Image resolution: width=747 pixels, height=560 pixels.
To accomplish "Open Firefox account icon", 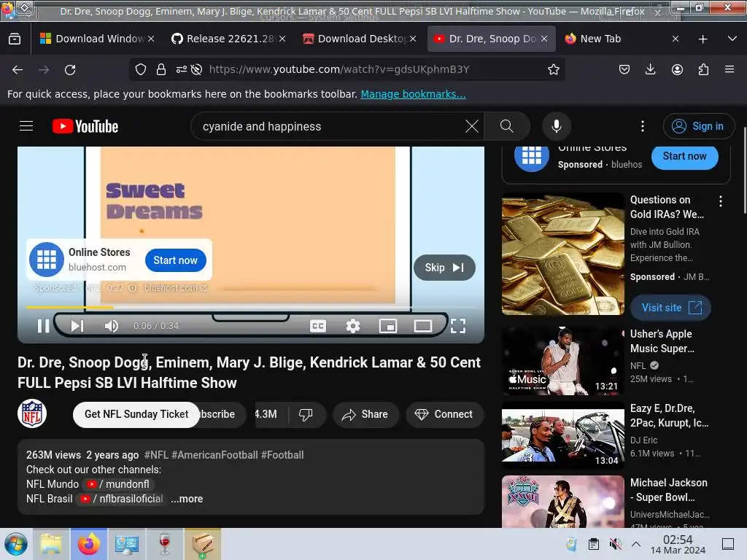I will pos(677,69).
